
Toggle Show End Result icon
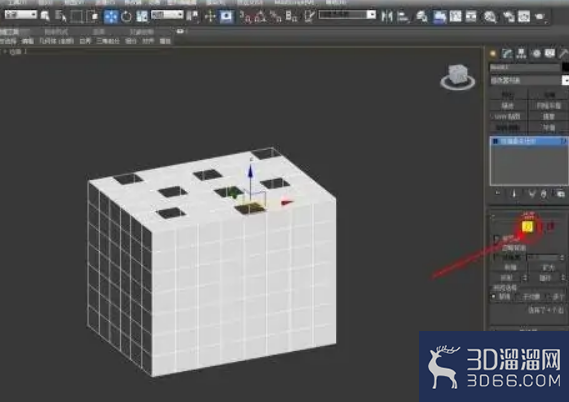click(514, 194)
